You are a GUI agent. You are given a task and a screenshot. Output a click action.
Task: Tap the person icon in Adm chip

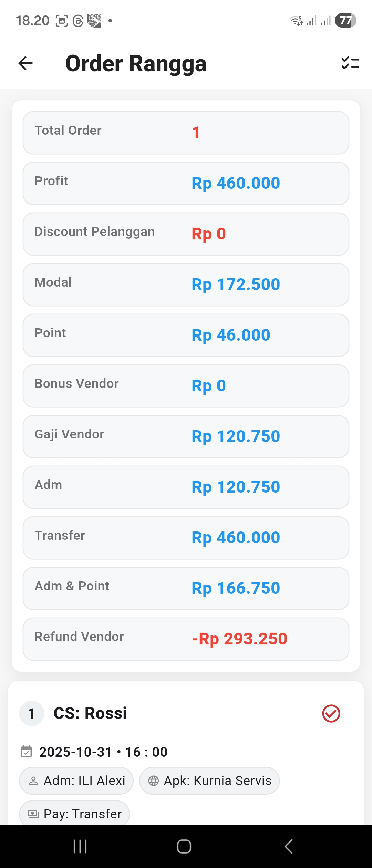pos(33,781)
